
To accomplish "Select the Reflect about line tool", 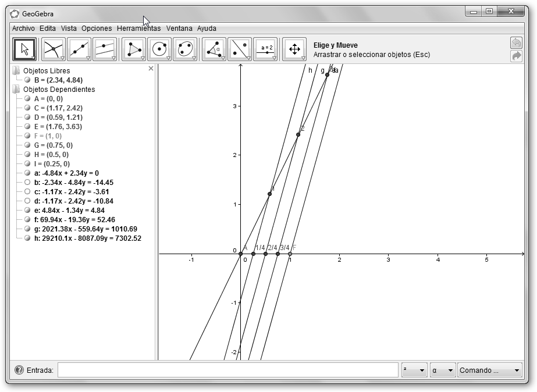I will [x=239, y=49].
